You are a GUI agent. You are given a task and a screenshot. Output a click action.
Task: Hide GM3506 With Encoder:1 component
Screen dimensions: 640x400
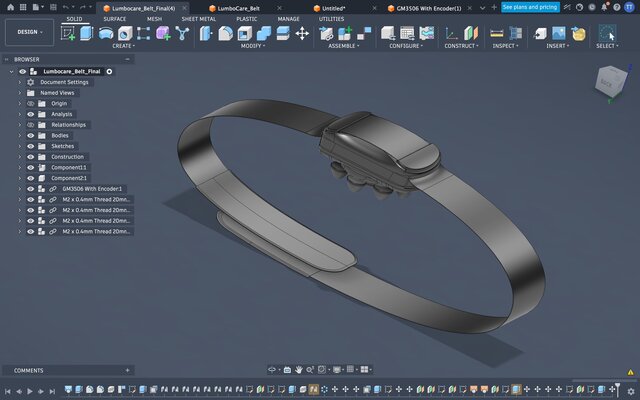pos(31,189)
